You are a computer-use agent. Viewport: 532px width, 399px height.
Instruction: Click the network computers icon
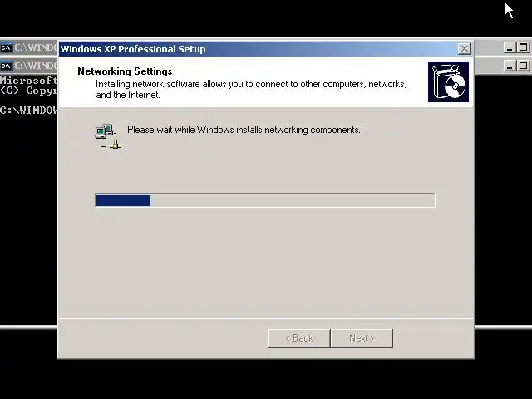[x=108, y=136]
